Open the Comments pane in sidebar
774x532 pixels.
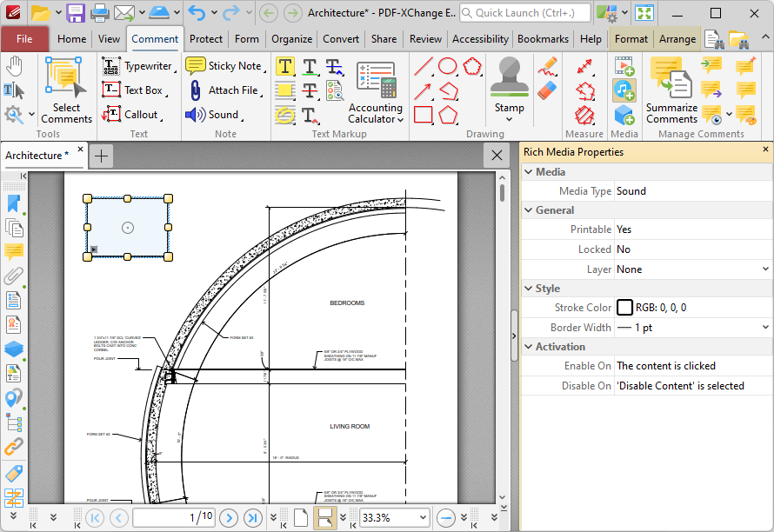[14, 252]
